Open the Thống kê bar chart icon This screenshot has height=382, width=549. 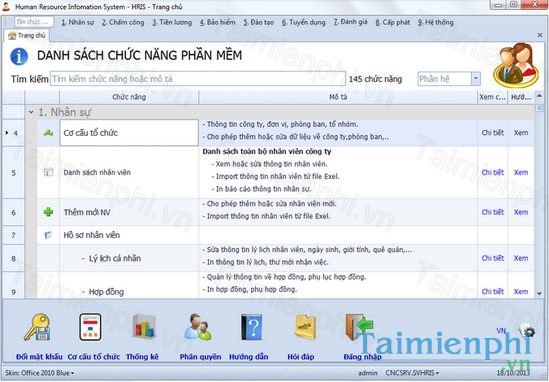point(143,327)
